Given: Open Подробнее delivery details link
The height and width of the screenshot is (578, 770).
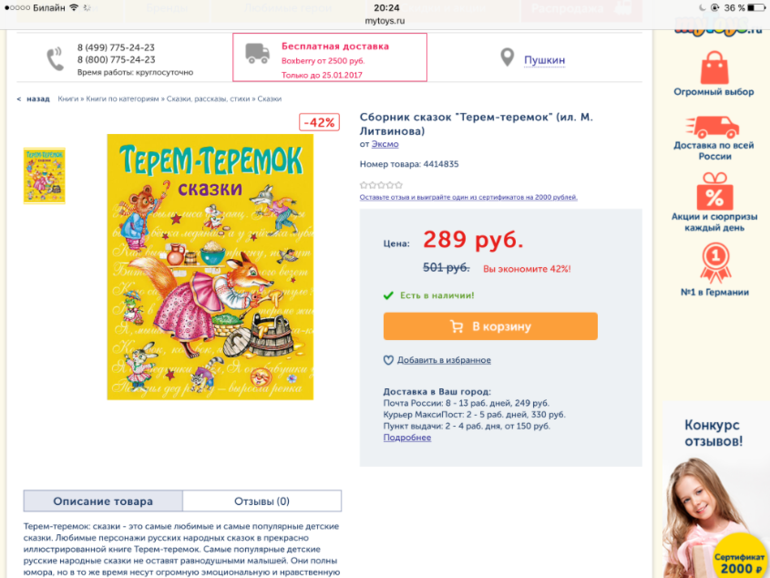Looking at the screenshot, I should pos(407,438).
